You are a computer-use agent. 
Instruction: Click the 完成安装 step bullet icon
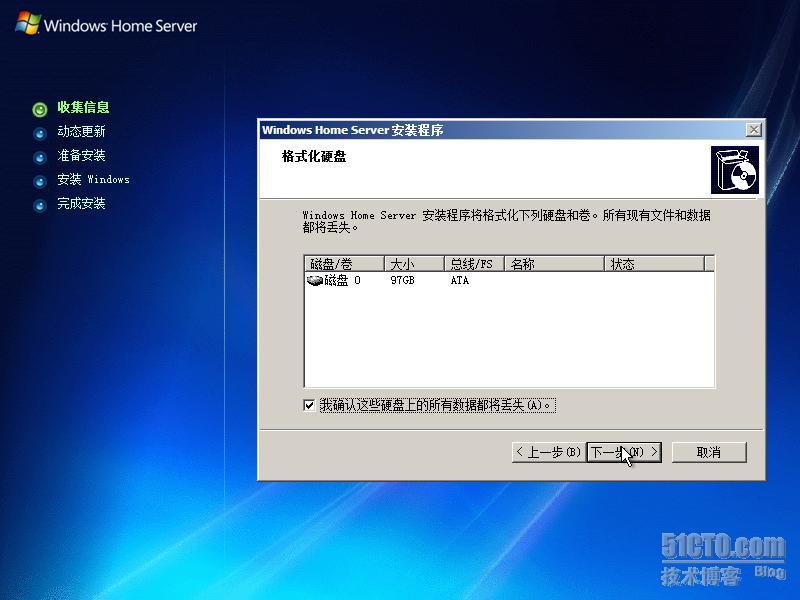[x=40, y=206]
